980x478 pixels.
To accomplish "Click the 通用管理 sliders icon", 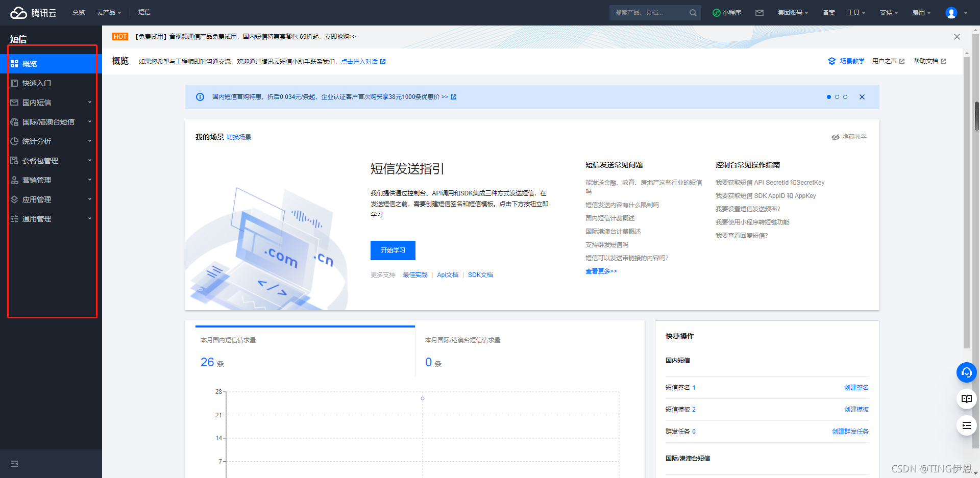I will [14, 219].
